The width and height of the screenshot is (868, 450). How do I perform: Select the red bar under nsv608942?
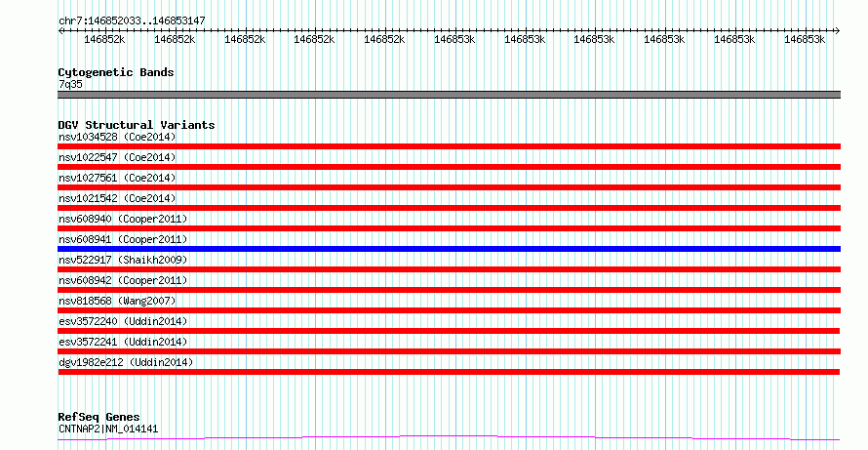(x=449, y=290)
